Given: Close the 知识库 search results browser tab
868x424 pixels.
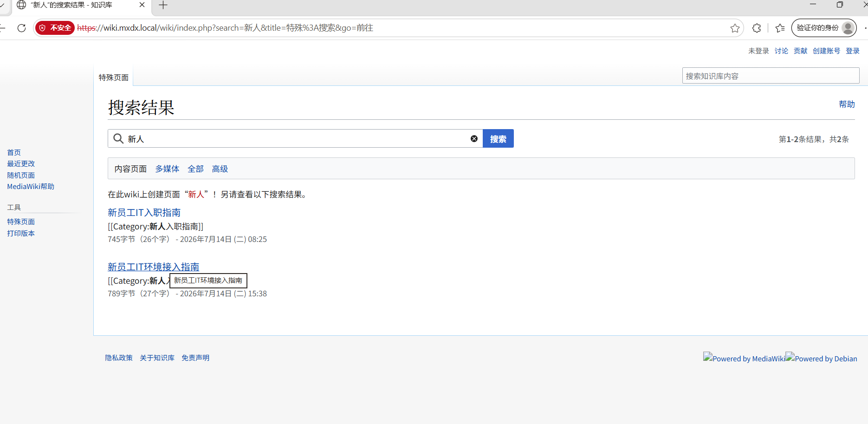Looking at the screenshot, I should coord(142,5).
